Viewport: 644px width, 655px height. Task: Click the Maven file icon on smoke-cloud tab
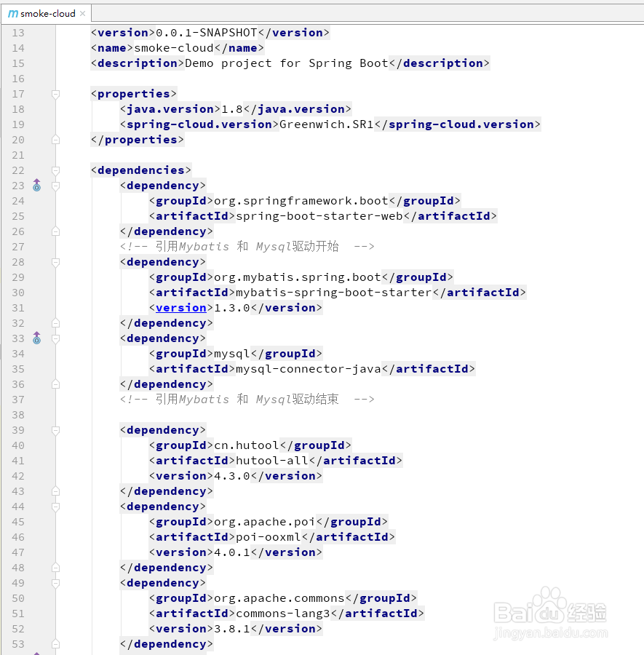click(x=13, y=14)
